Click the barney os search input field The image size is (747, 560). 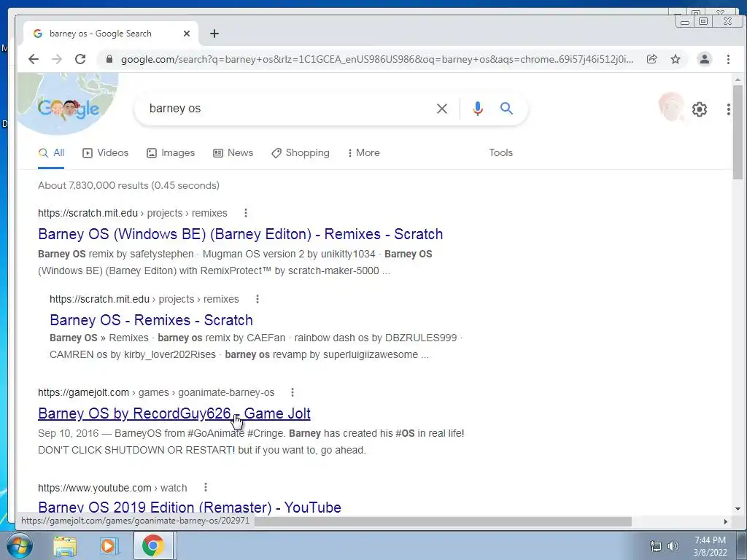(x=286, y=109)
